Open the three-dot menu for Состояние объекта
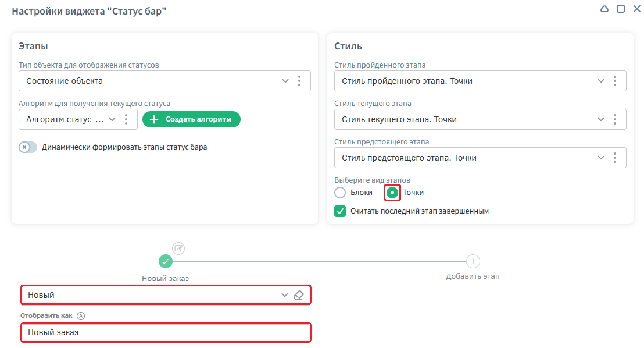Screen dimensions: 644x348 coord(299,81)
